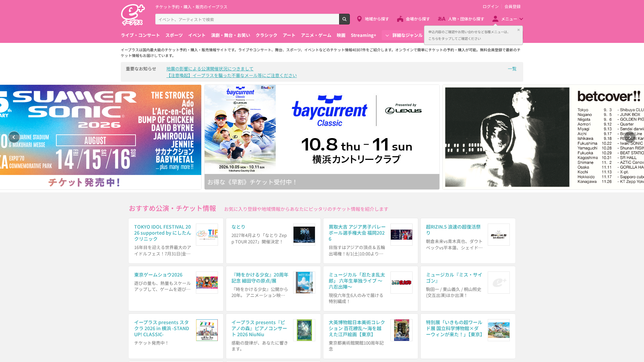The height and width of the screenshot is (362, 644).
Task: Click 会員登録 link
Action: point(513,6)
